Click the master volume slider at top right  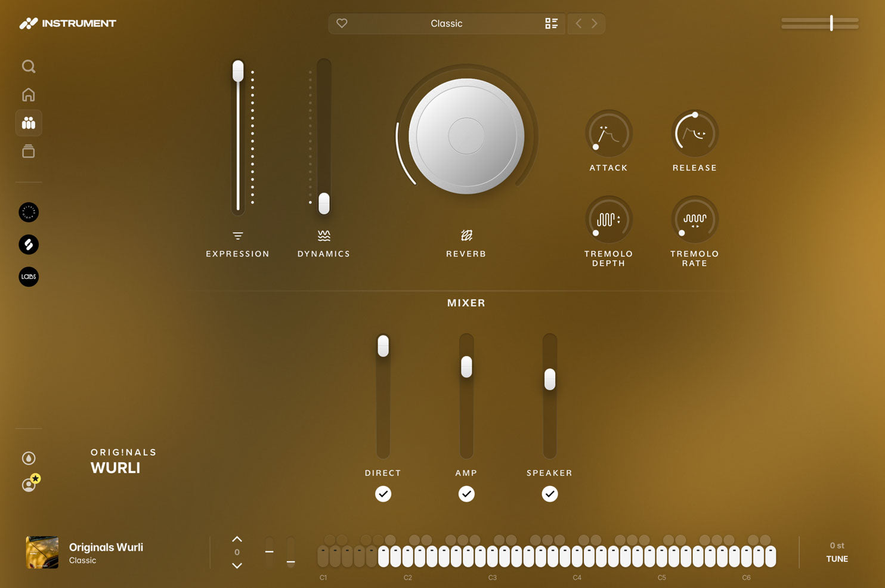click(x=821, y=23)
